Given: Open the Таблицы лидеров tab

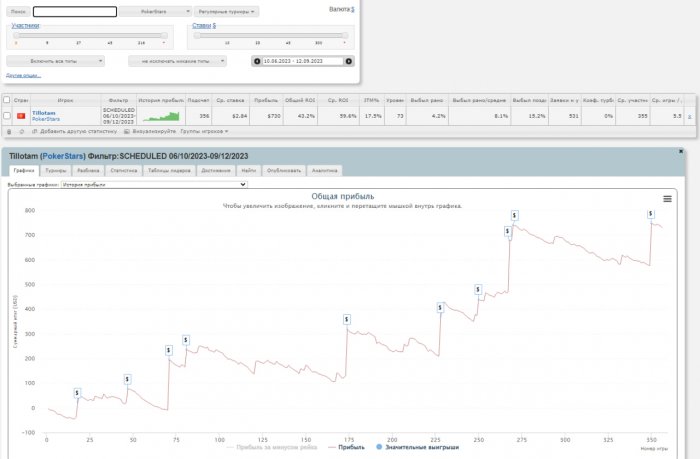Looking at the screenshot, I should click(x=169, y=171).
